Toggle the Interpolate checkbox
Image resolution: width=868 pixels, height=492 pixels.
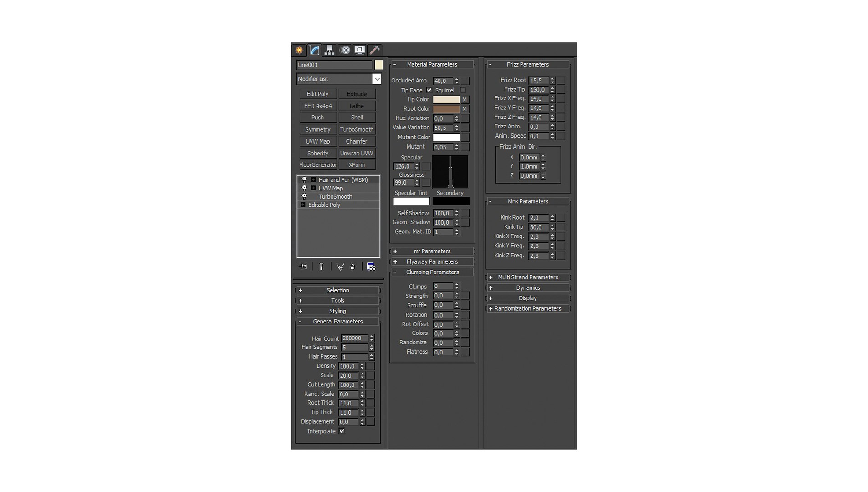coord(342,431)
